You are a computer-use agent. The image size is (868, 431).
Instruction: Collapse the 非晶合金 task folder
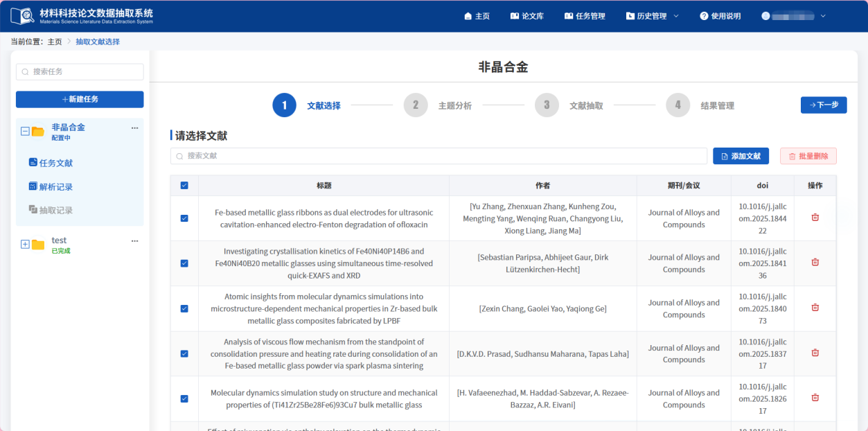pos(24,130)
